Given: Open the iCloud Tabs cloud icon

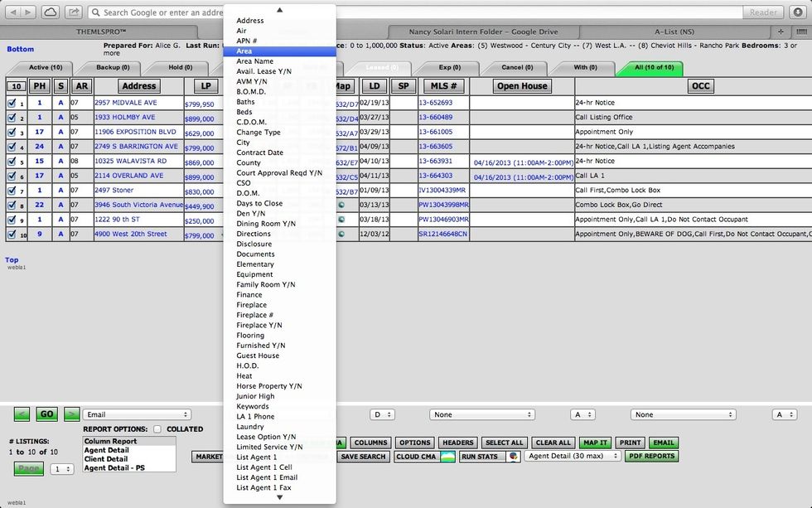Looking at the screenshot, I should pyautogui.click(x=51, y=12).
